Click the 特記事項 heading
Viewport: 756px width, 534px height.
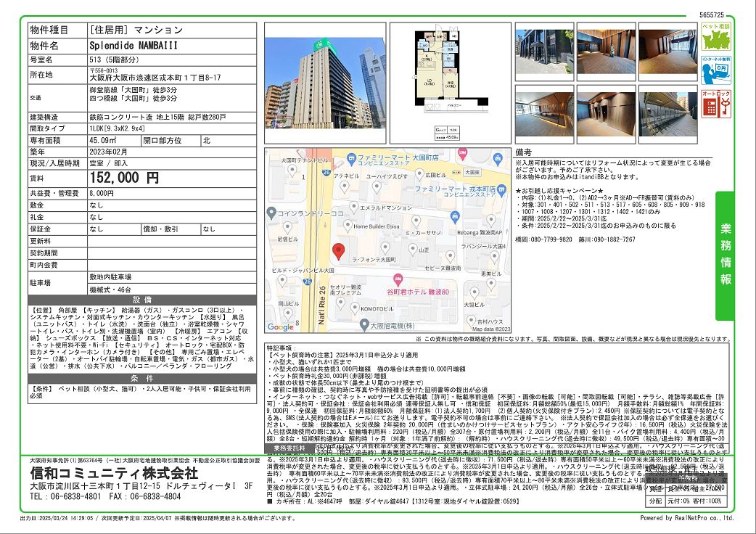coord(282,348)
